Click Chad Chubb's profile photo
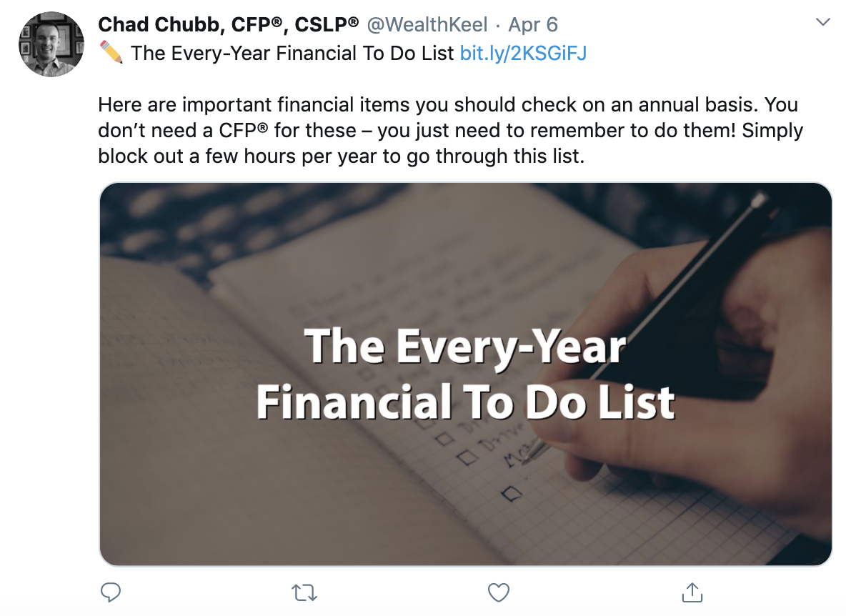This screenshot has width=846, height=616. [x=50, y=45]
